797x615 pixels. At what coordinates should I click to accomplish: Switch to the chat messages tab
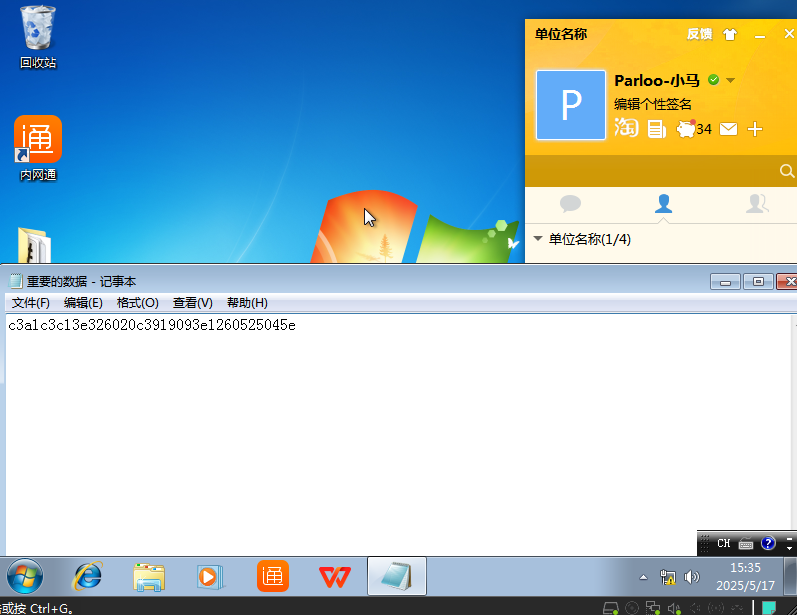coord(570,204)
